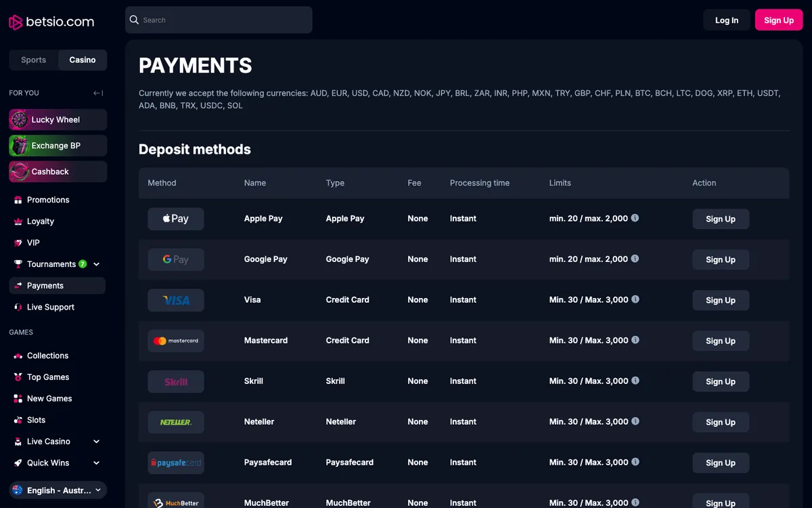Expand the Tournaments submenu chevron

96,264
